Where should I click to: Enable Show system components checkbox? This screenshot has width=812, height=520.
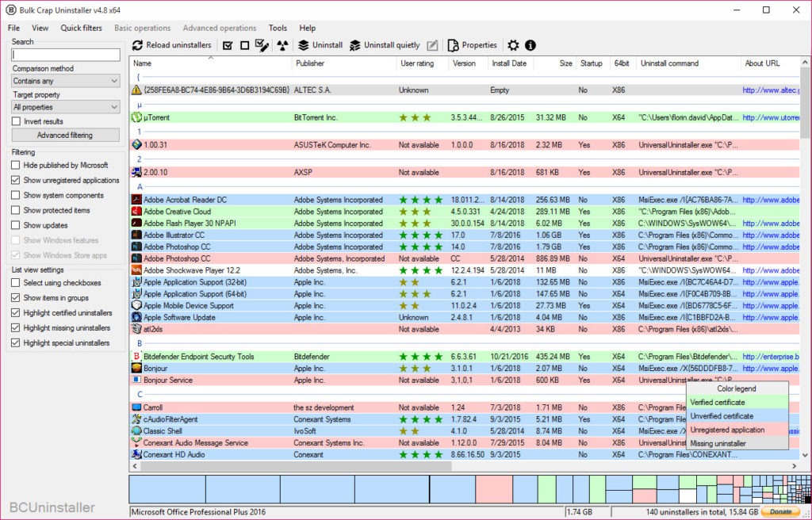click(x=16, y=195)
